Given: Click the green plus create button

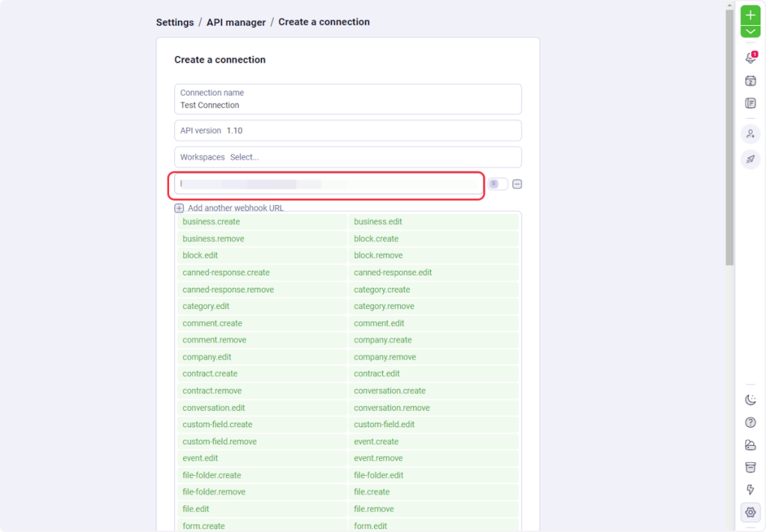Looking at the screenshot, I should coord(750,15).
